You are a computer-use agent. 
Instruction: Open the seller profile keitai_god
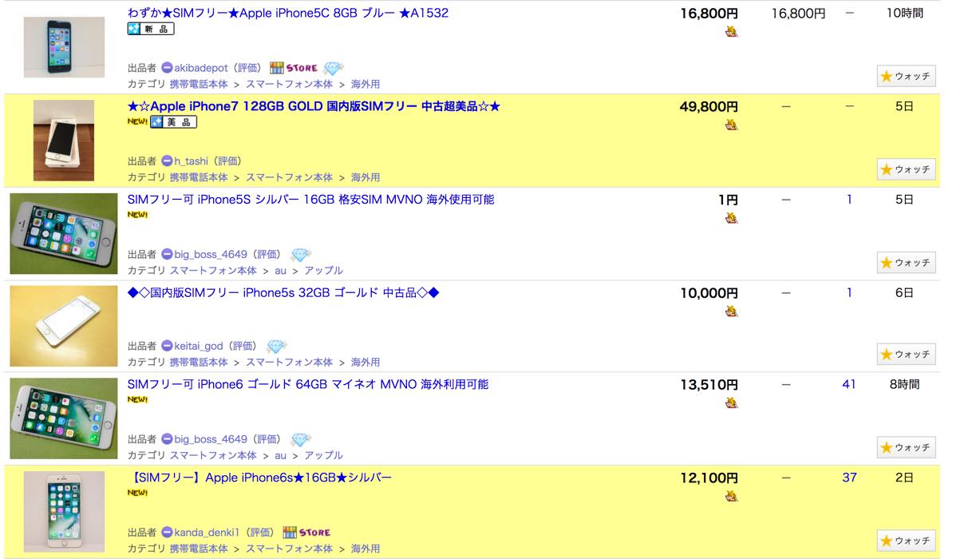pyautogui.click(x=199, y=346)
